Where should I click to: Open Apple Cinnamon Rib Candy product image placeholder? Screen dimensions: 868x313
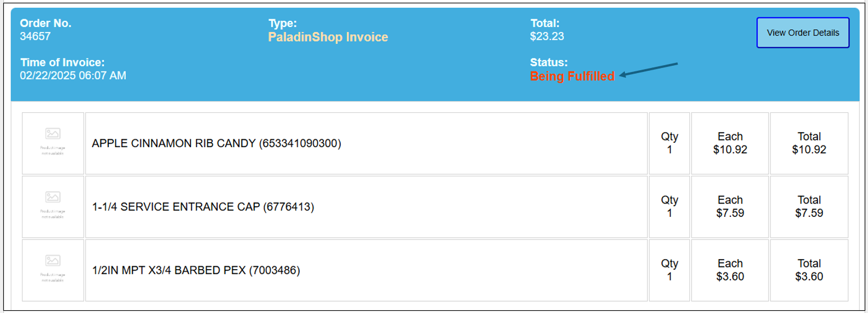[53, 143]
